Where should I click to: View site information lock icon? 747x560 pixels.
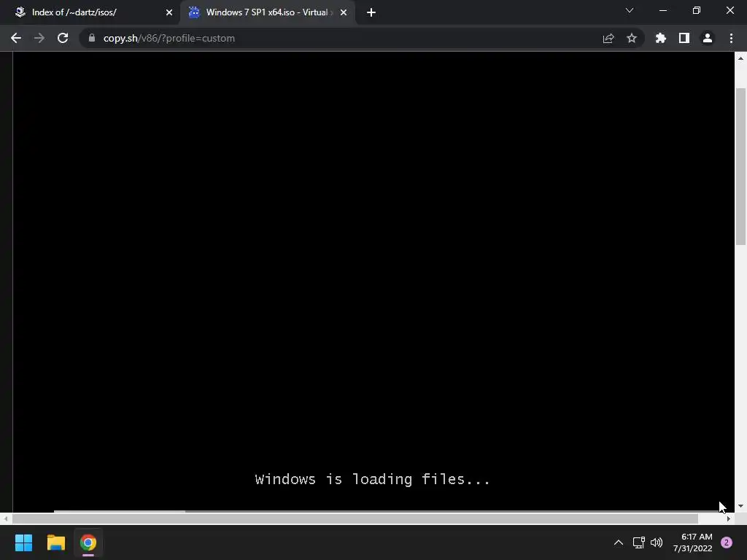[91, 38]
